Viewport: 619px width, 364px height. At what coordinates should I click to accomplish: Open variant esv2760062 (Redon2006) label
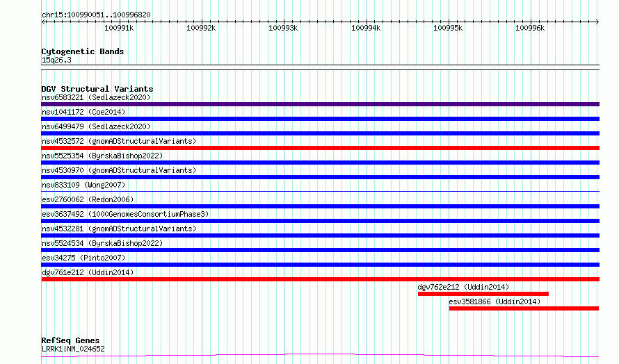pos(88,199)
